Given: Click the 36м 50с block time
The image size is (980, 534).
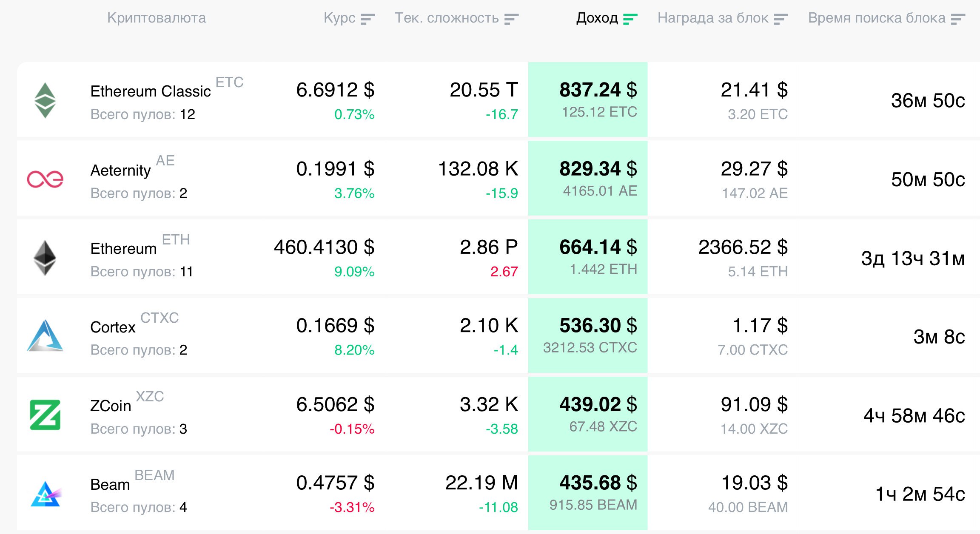Looking at the screenshot, I should point(928,101).
